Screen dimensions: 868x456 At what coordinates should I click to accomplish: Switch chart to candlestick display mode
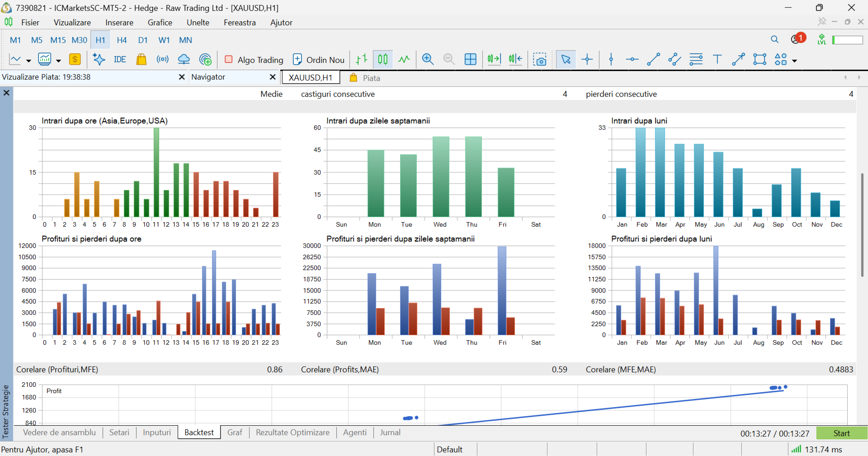point(383,59)
